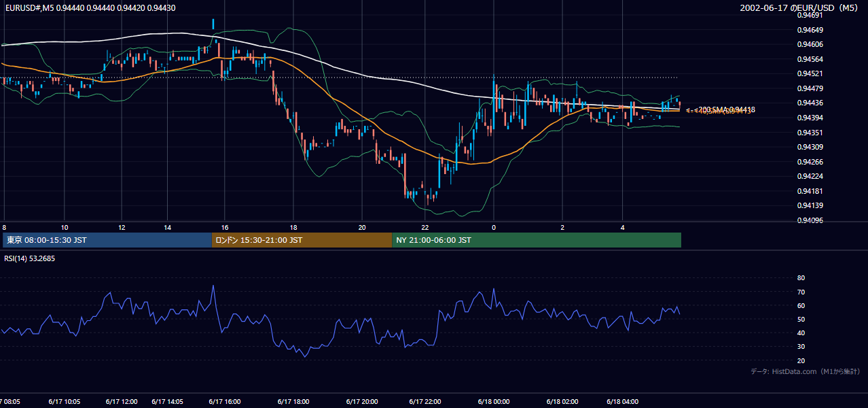Screen dimensions: 868x408
Task: Click price axis label 0.94139
Action: [810, 205]
